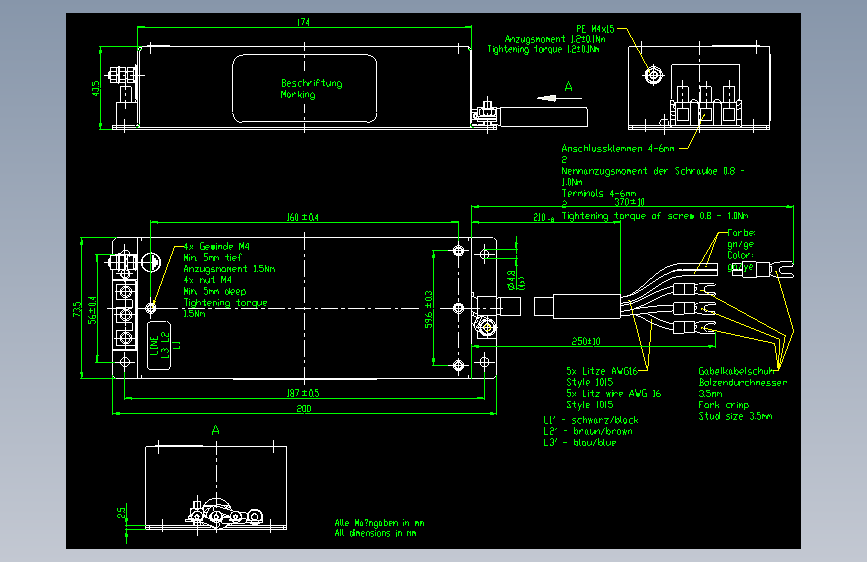Click the "L1' - schwarz/black" wire legend

(591, 420)
